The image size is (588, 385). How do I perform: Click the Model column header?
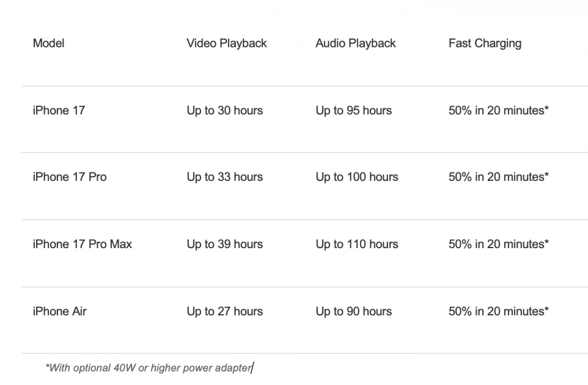click(x=49, y=43)
